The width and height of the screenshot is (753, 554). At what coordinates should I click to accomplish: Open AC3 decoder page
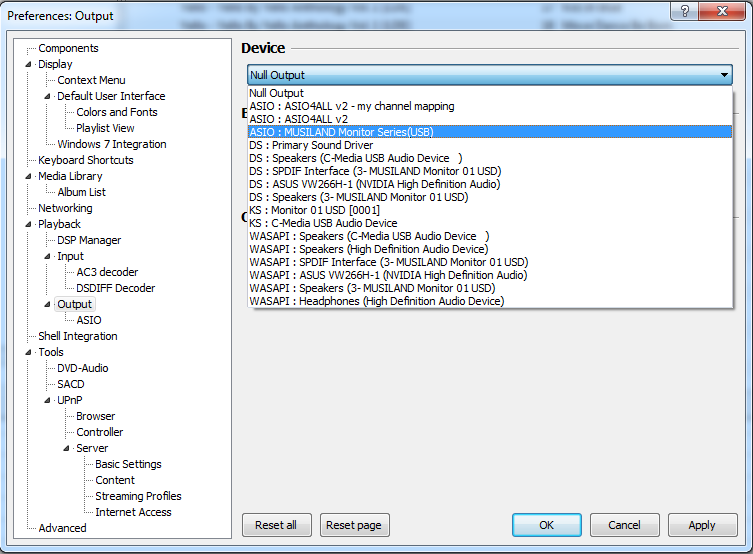pos(107,272)
